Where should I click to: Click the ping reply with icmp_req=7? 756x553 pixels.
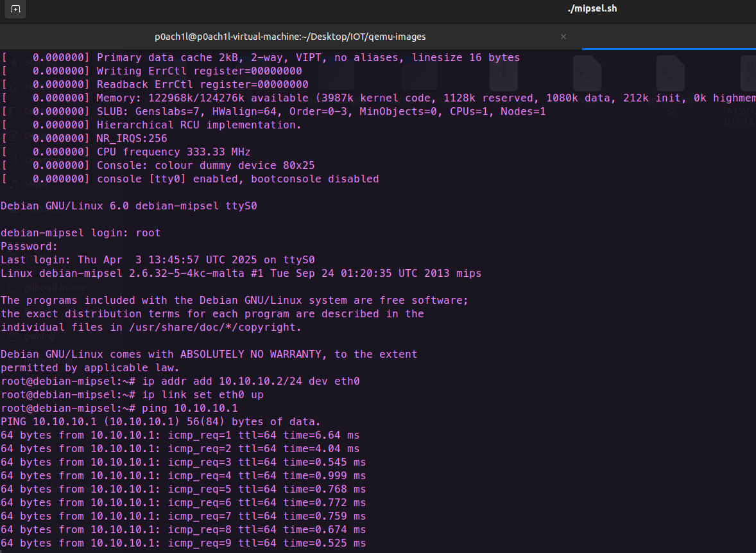[183, 517]
